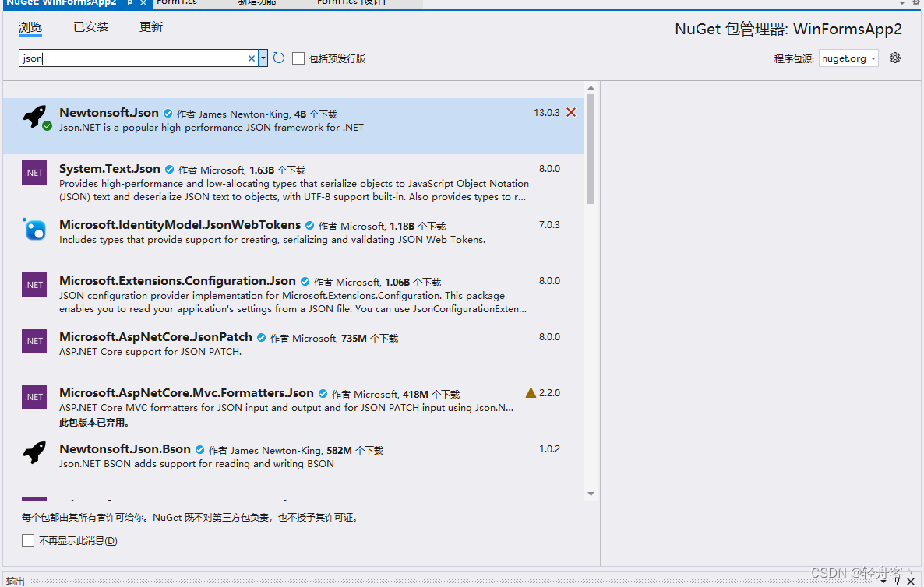Viewport: 924px width, 587px height.
Task: Close the NuGet: WinFormsApp2 tab
Action: point(143,3)
